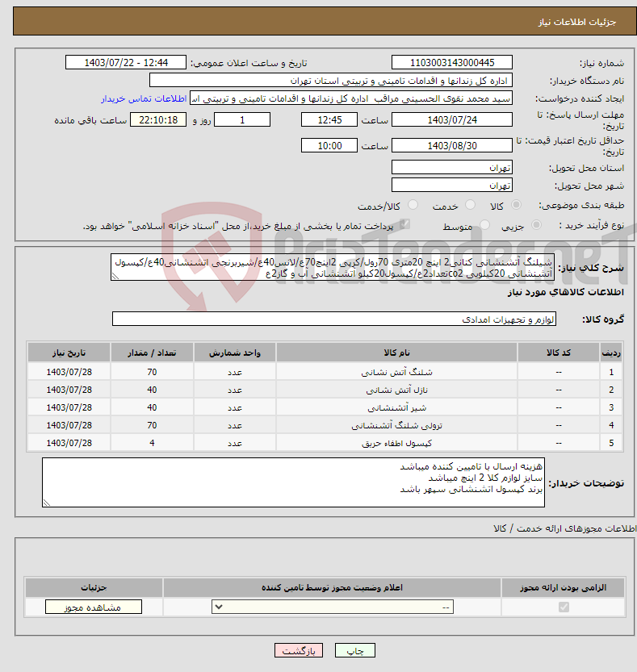Screen dimensions: 637x672
Task: Click the واحد شمارش column header
Action: [235, 353]
